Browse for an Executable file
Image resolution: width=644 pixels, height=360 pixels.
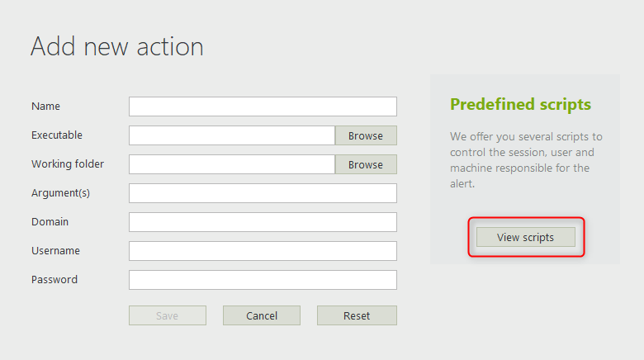(366, 135)
